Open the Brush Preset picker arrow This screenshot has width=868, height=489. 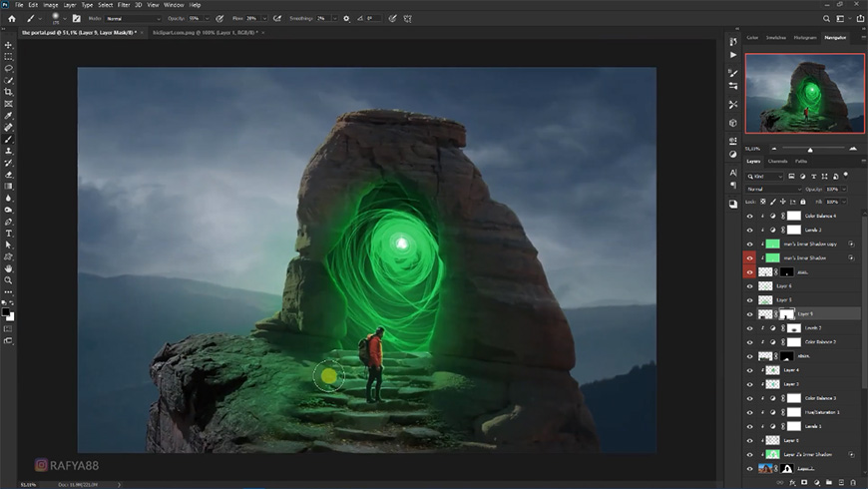coord(65,18)
